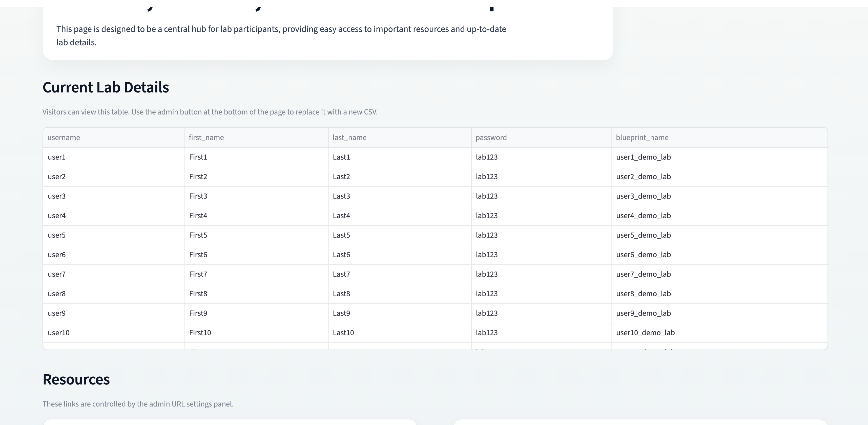Image resolution: width=868 pixels, height=425 pixels.
Task: Select the user6 username cell
Action: coord(114,255)
